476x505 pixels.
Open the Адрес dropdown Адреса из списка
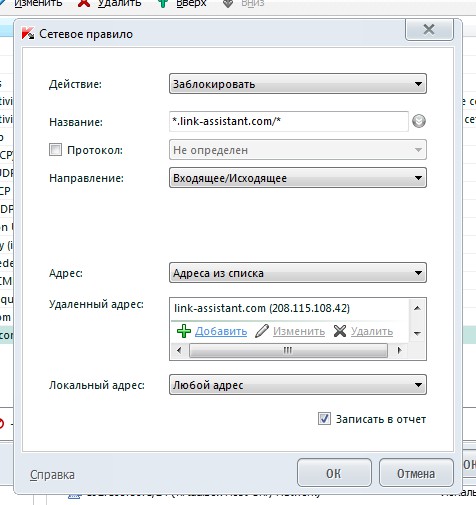(298, 273)
